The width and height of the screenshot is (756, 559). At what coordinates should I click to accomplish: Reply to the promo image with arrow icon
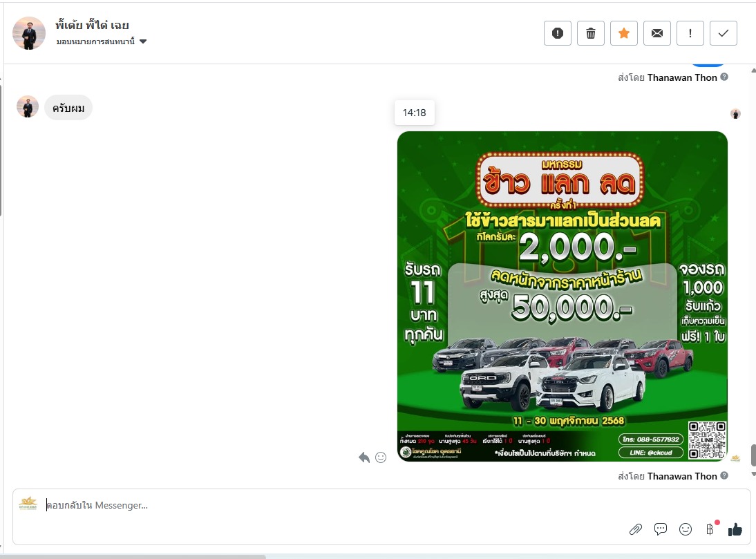coord(364,457)
